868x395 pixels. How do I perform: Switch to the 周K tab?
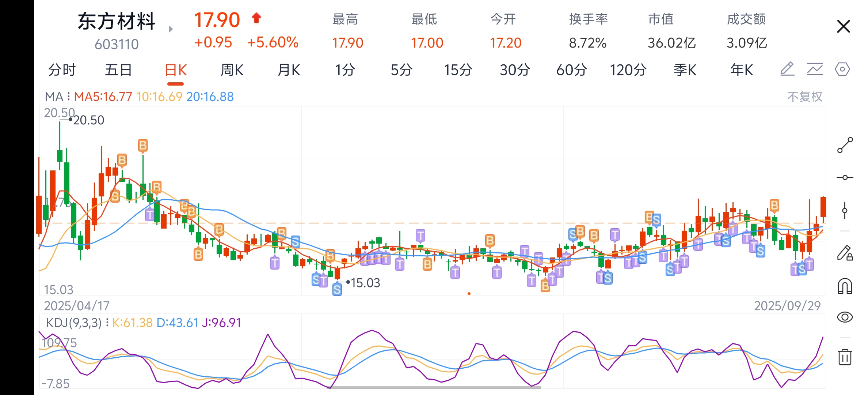click(232, 70)
